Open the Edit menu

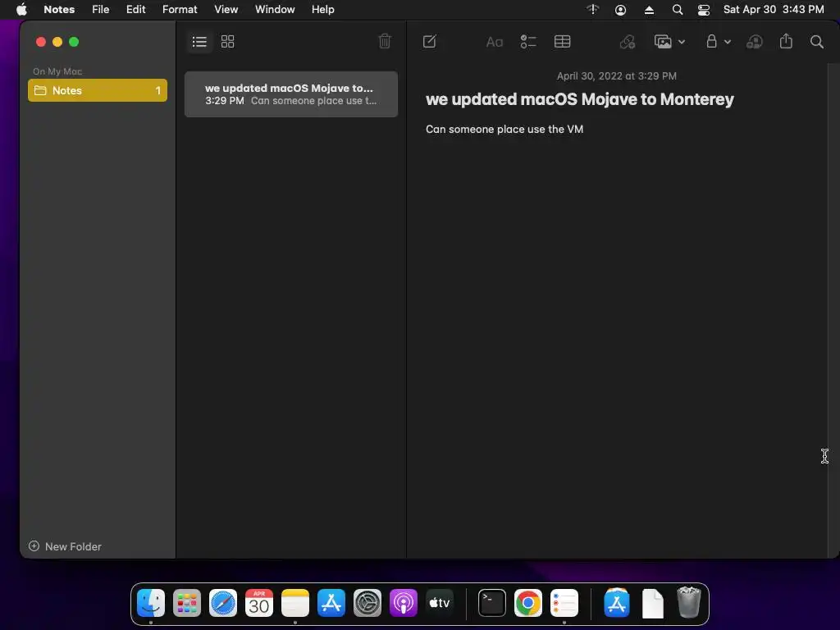pyautogui.click(x=135, y=9)
